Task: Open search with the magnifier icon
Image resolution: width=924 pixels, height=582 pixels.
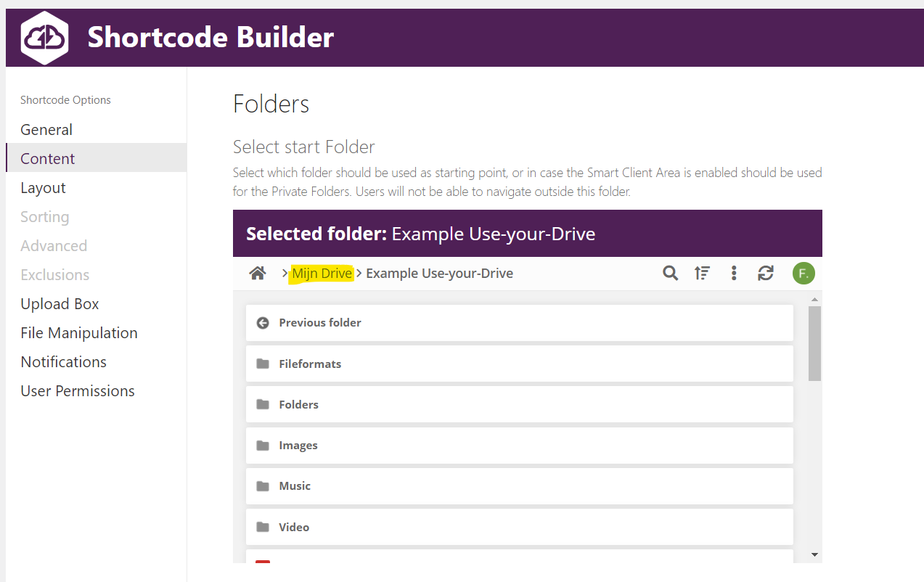Action: [x=670, y=274]
